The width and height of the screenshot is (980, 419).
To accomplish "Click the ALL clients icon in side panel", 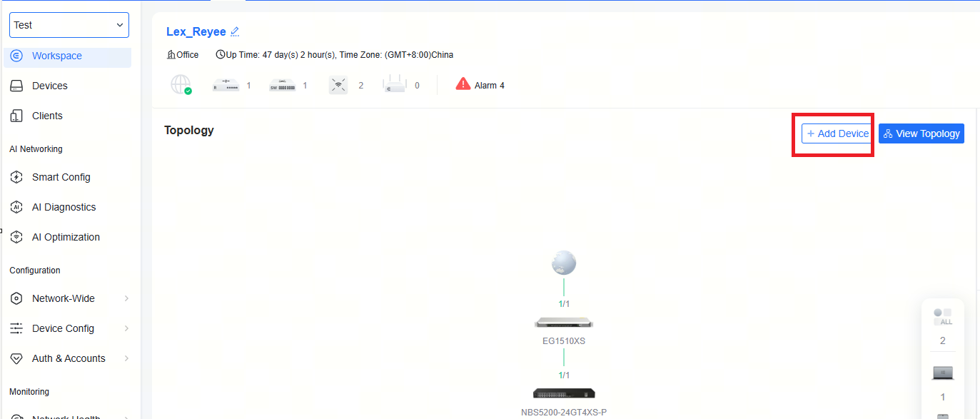I will (x=942, y=317).
